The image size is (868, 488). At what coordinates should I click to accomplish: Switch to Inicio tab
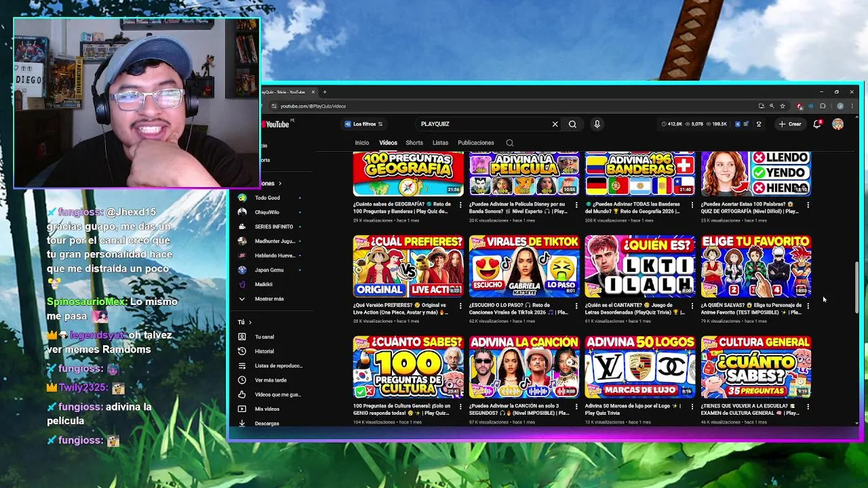coord(362,143)
